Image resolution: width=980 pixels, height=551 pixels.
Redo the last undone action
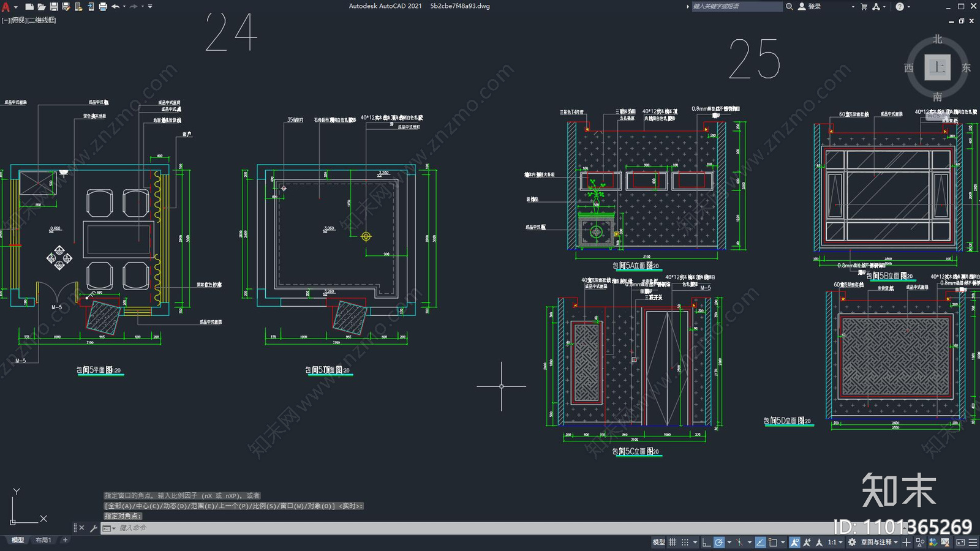tap(134, 7)
